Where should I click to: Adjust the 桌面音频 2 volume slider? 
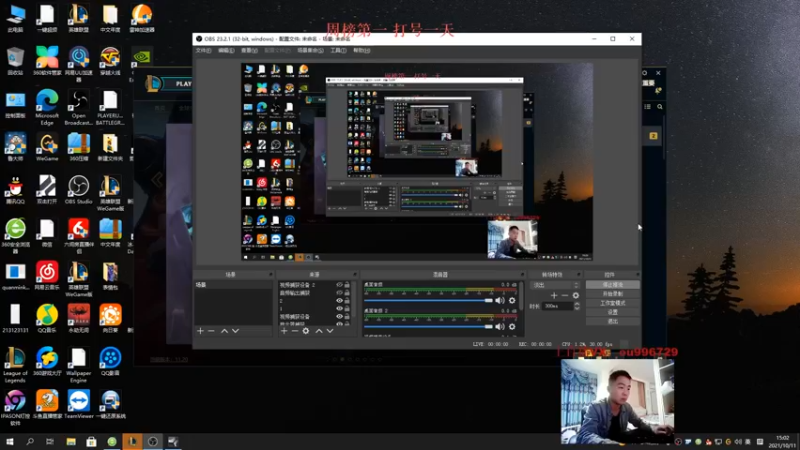coord(429,327)
